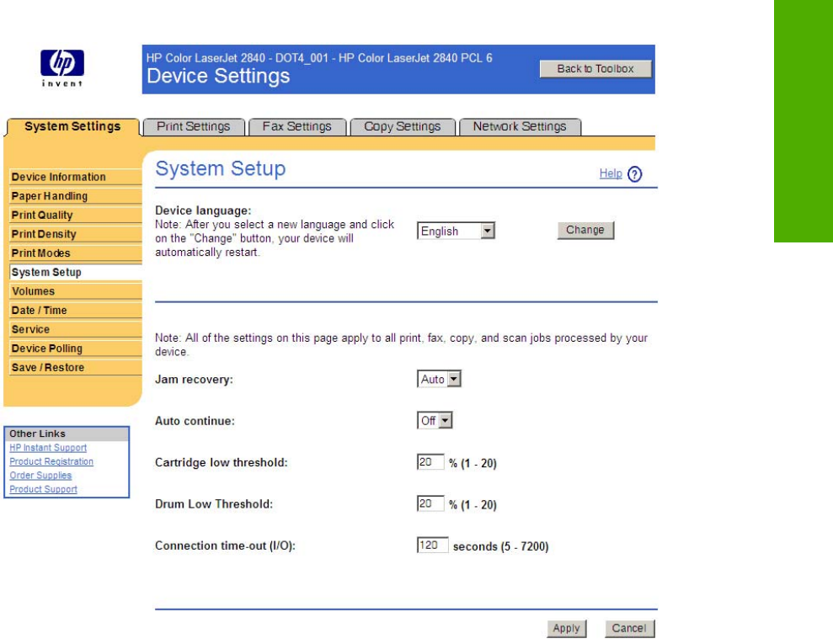
Task: Click the 'seconds (5 - 7200)' range text
Action: pyautogui.click(x=500, y=546)
